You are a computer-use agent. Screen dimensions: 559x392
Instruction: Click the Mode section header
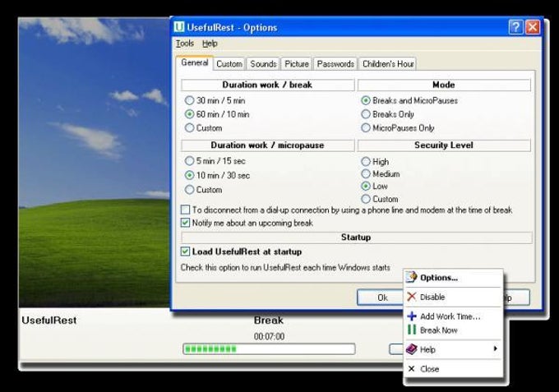(443, 85)
